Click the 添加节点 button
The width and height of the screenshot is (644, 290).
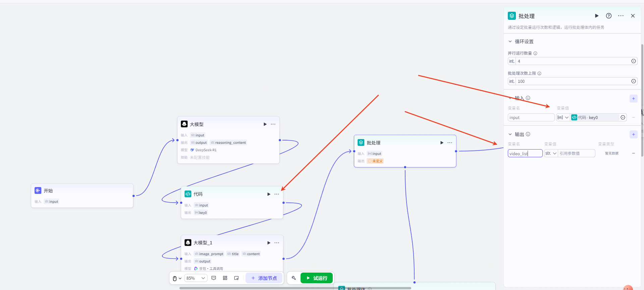tap(264, 278)
